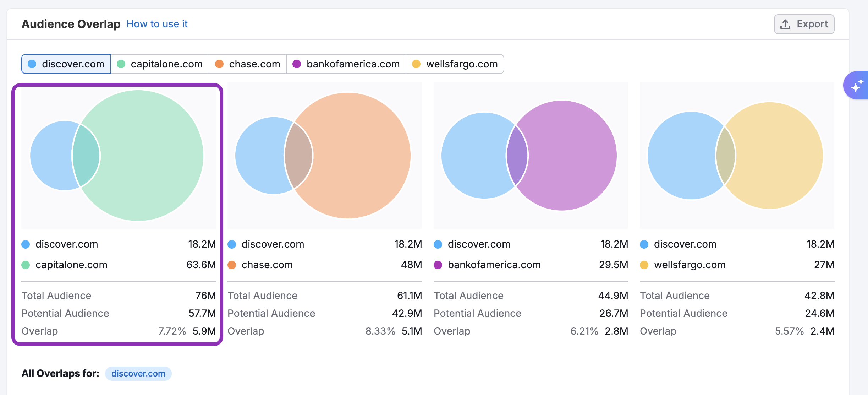The height and width of the screenshot is (395, 868).
Task: Click the upload icon in Export
Action: click(x=785, y=24)
